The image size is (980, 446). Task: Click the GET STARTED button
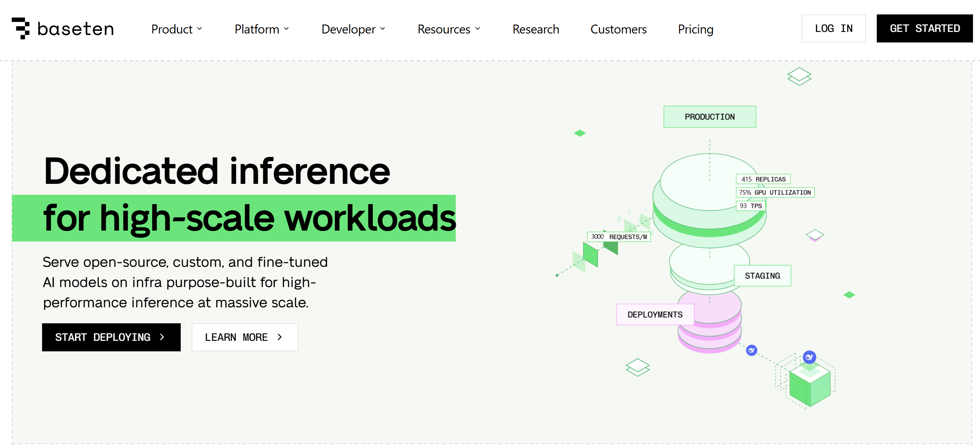(924, 28)
